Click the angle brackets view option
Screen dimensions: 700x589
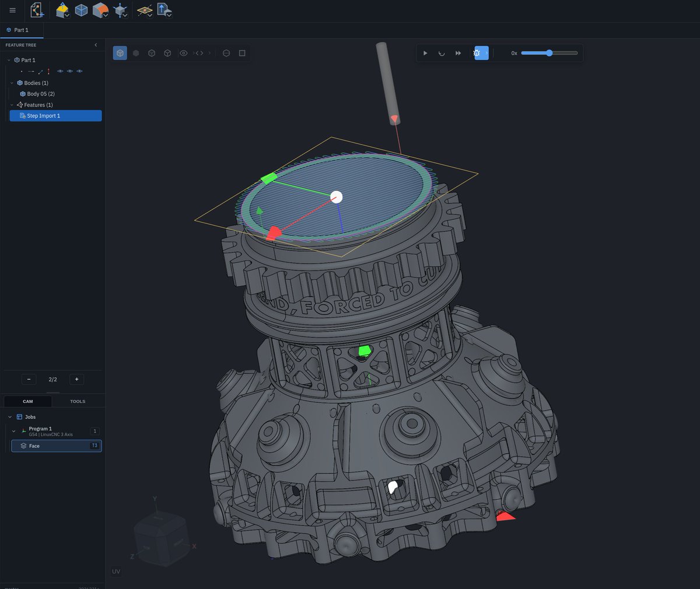click(199, 53)
